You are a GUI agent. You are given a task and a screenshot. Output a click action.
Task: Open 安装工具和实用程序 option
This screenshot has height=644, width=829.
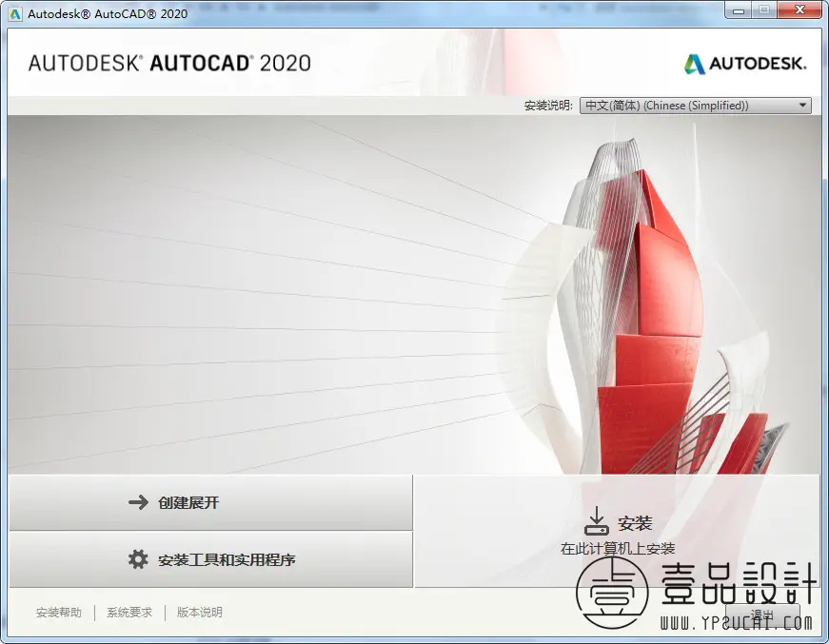click(210, 559)
